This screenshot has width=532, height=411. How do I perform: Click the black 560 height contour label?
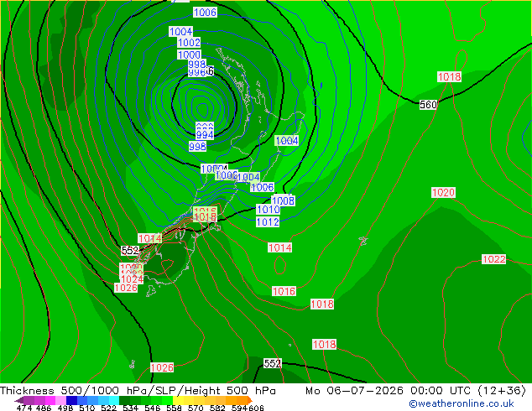(428, 105)
